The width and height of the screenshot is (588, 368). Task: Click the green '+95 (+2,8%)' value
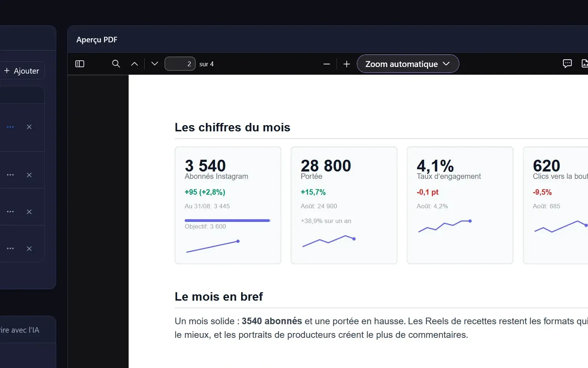click(x=205, y=192)
